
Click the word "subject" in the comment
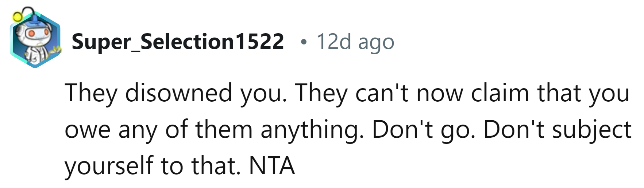click(x=591, y=130)
